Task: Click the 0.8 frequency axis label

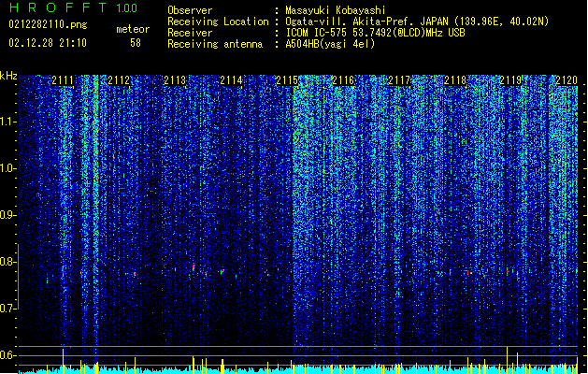Action: point(7,262)
